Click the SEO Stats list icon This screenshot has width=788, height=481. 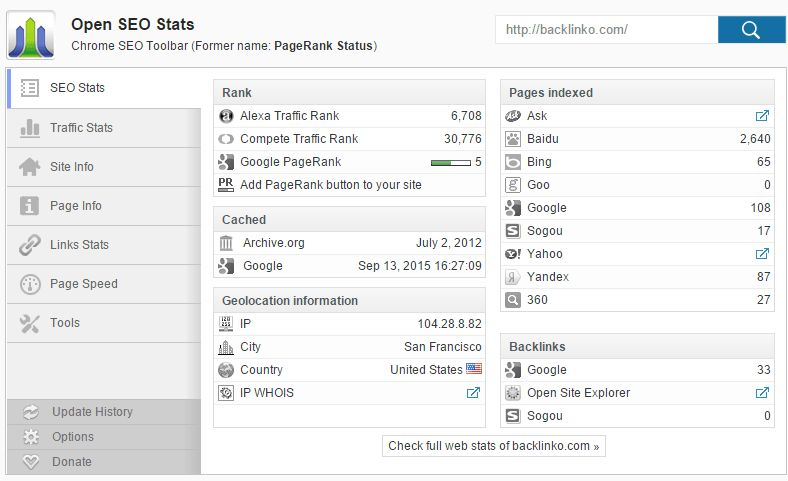coord(30,88)
